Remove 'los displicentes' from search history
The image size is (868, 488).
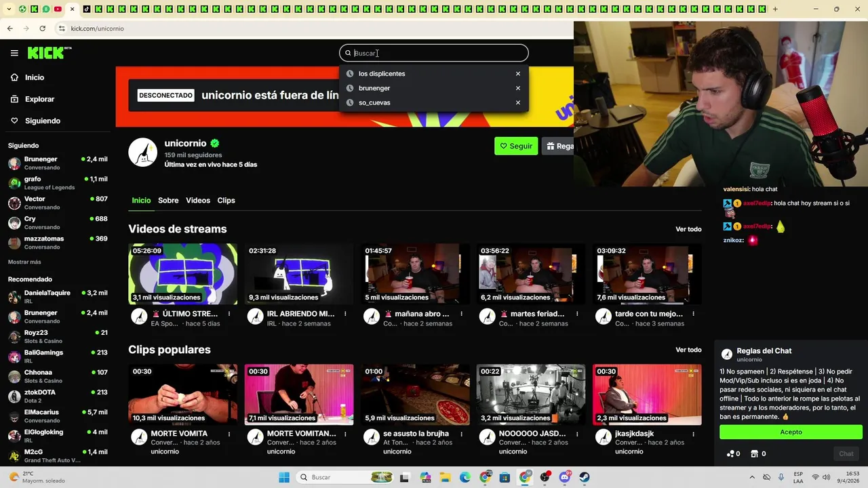pyautogui.click(x=518, y=74)
